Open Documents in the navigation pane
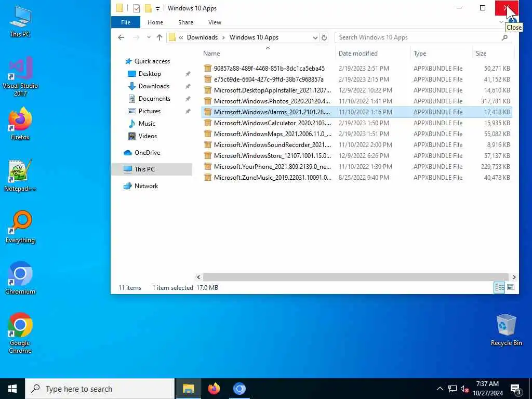Screen dimensions: 532x399 click(x=154, y=99)
